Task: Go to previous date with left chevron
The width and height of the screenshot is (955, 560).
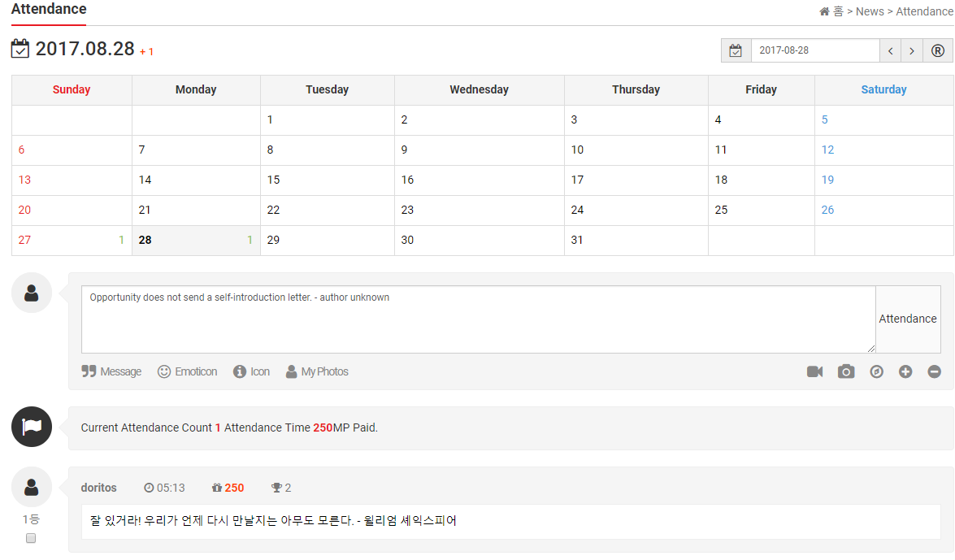Action: tap(891, 50)
